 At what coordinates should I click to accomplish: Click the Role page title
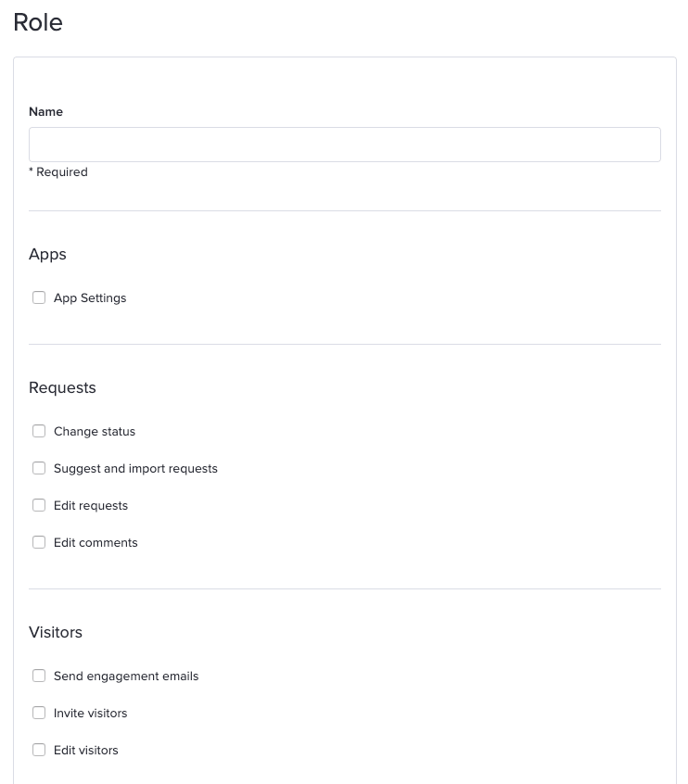tap(38, 22)
